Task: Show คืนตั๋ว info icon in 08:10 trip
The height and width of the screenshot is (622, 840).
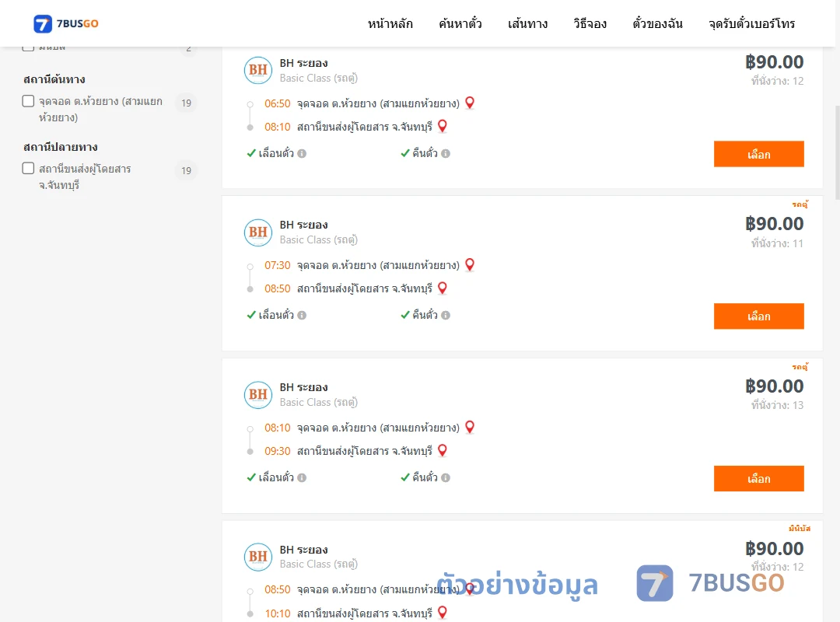Action: (x=446, y=478)
